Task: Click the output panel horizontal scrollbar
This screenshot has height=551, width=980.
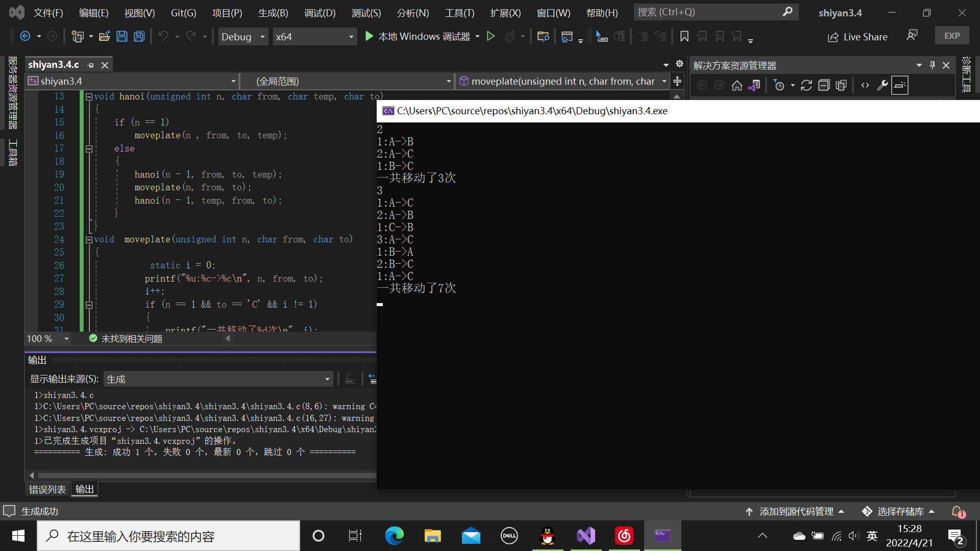Action: pyautogui.click(x=204, y=475)
